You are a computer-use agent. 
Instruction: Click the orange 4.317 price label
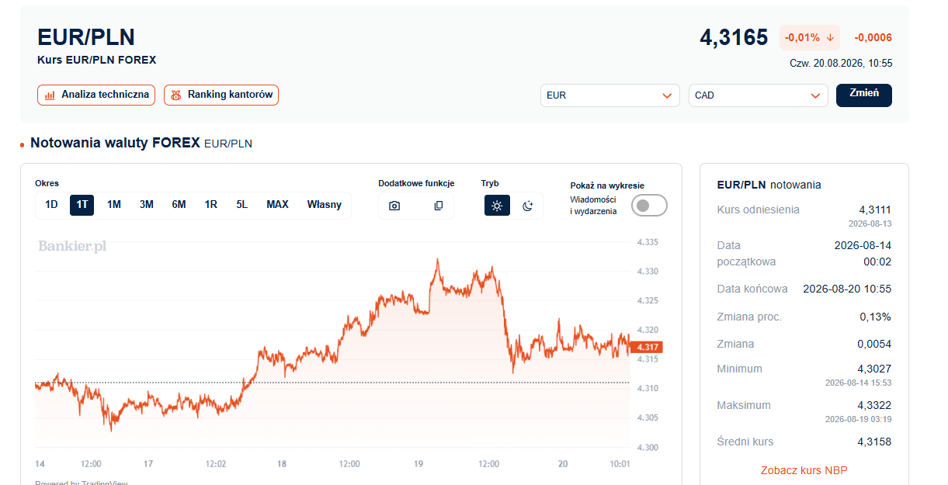[646, 347]
